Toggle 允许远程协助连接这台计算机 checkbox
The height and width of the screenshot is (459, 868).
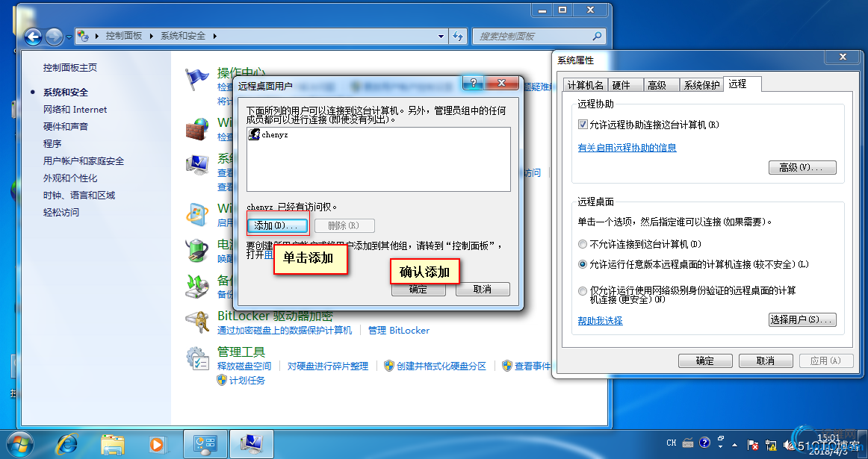583,125
